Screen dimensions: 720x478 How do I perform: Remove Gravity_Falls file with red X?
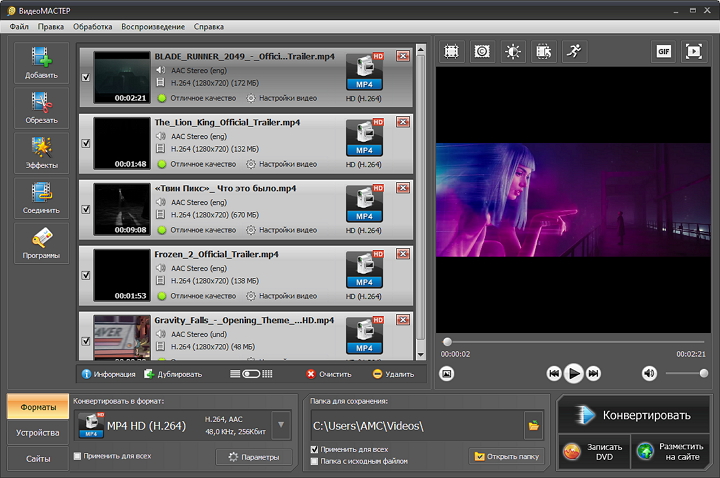point(403,320)
